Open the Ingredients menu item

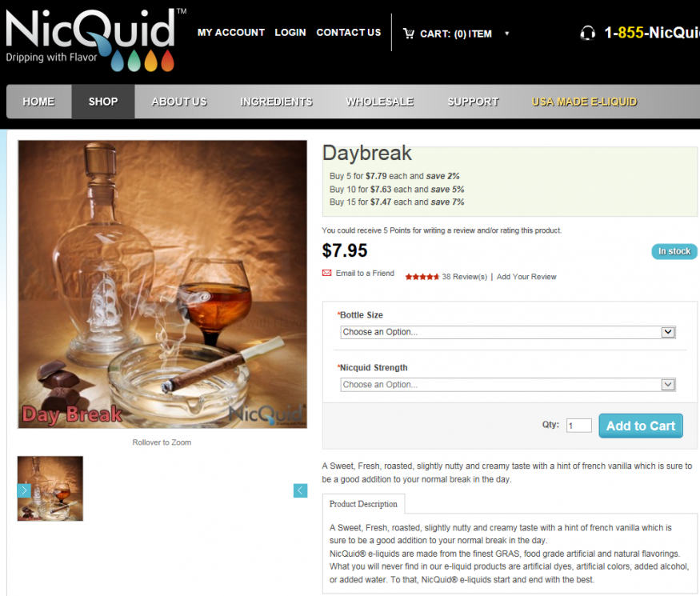(x=276, y=102)
